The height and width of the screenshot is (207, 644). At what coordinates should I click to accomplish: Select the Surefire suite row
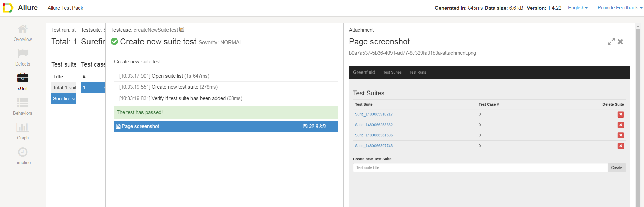click(63, 99)
